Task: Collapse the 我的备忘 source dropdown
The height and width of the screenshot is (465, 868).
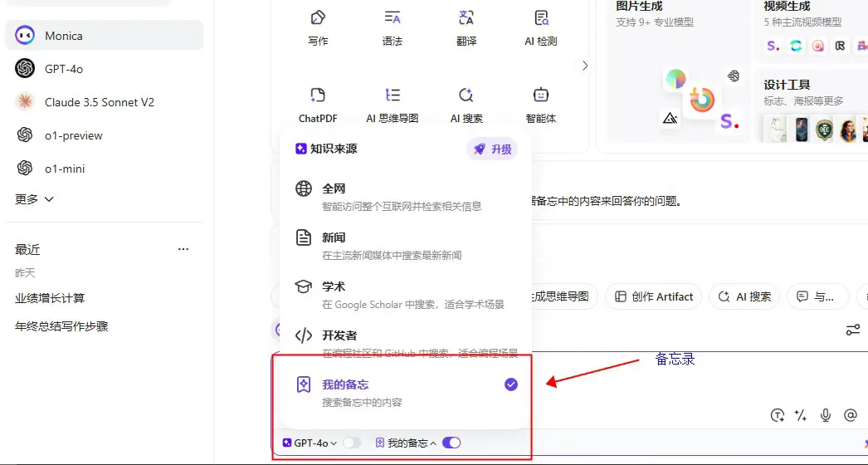Action: coord(406,443)
